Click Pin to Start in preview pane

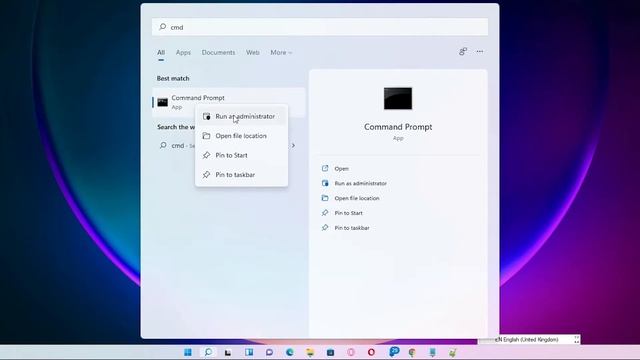coord(348,213)
